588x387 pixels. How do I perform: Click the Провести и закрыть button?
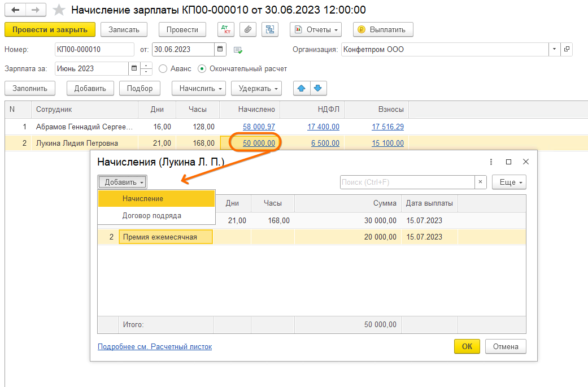click(49, 29)
